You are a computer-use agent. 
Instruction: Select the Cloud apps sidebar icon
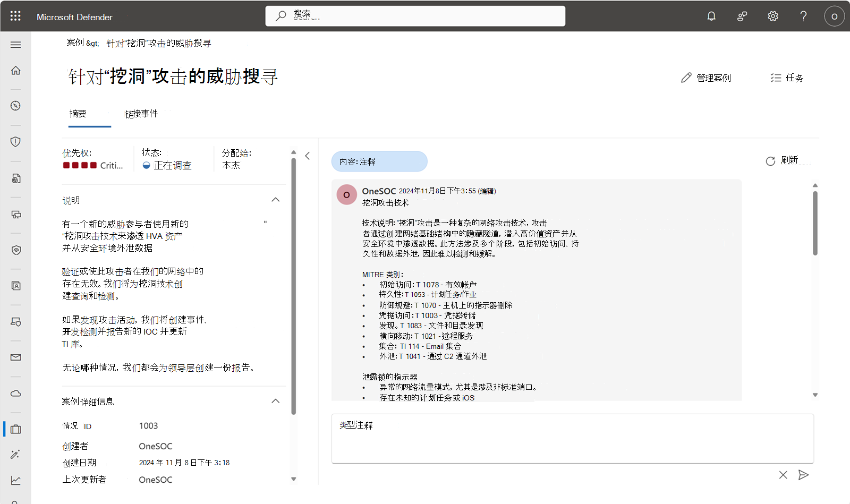[x=15, y=393]
